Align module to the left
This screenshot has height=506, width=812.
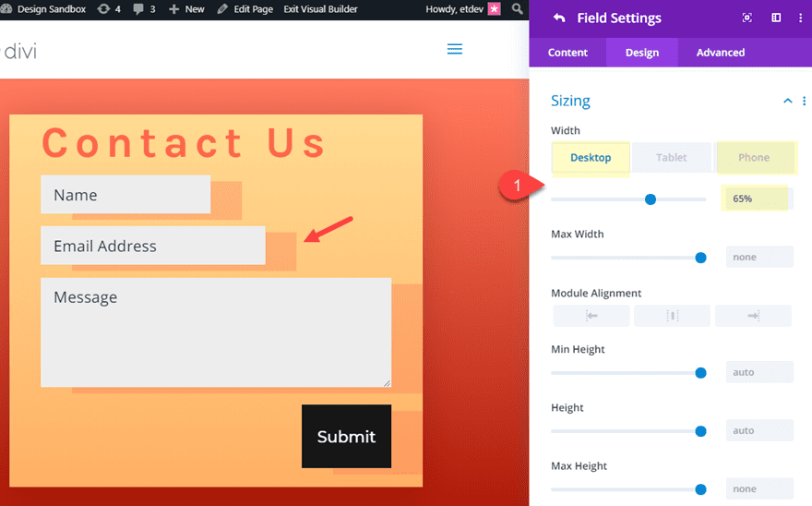pos(591,316)
